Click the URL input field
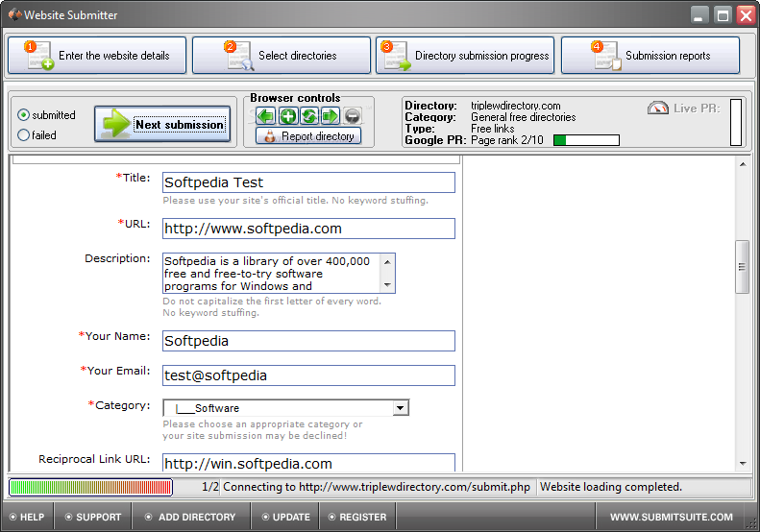This screenshot has width=760, height=532. 308,229
